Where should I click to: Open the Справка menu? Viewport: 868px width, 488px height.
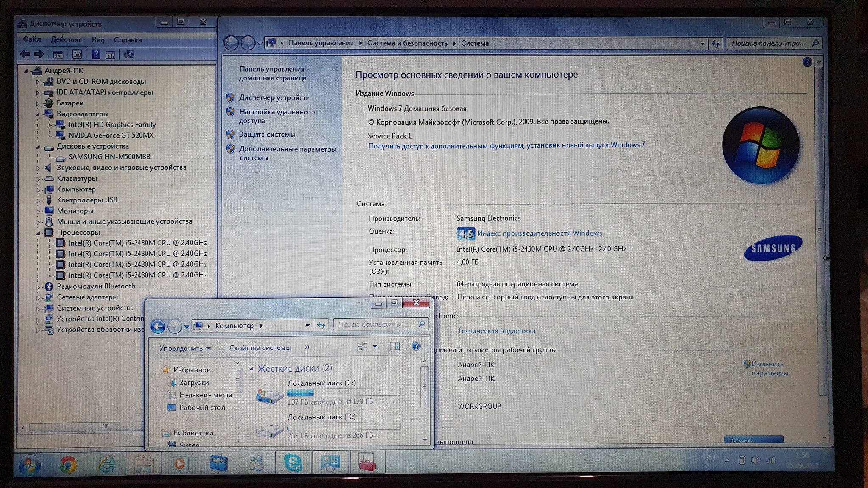click(128, 40)
